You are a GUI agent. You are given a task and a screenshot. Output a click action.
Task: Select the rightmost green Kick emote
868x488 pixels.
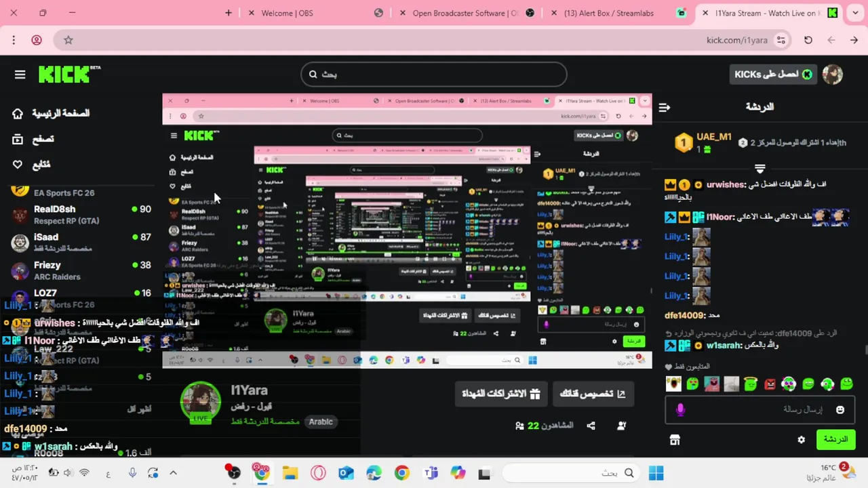coord(846,384)
